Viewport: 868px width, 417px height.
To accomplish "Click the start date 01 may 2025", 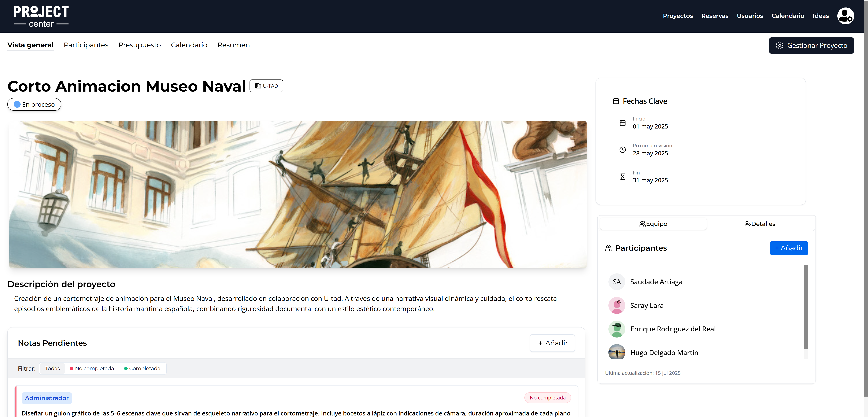I will click(x=650, y=126).
